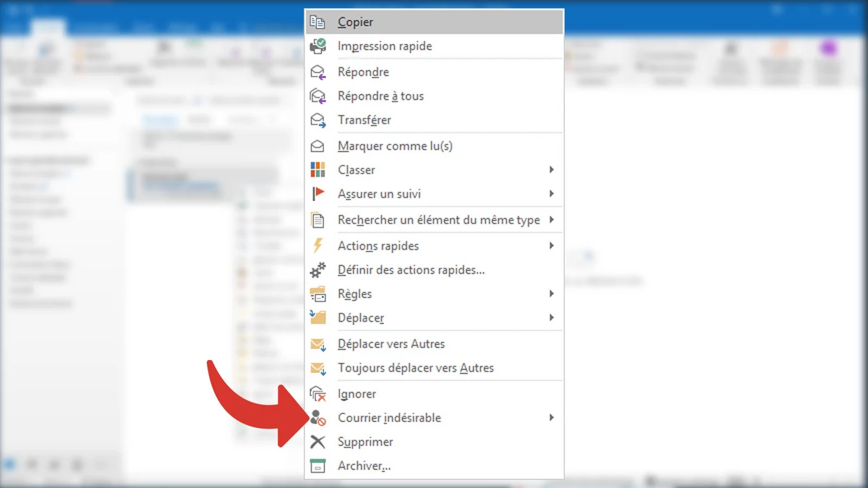Select the colorful Classer categorize icon
The image size is (868, 488).
(318, 170)
